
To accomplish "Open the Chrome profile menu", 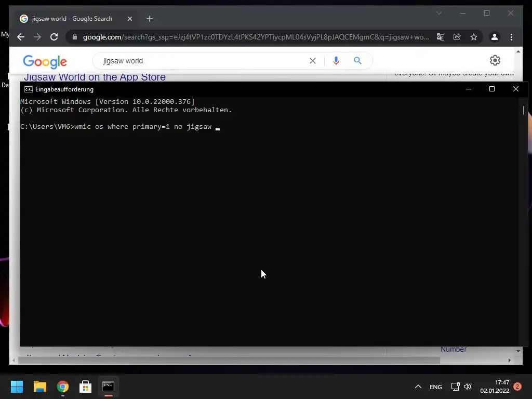I will [x=495, y=37].
